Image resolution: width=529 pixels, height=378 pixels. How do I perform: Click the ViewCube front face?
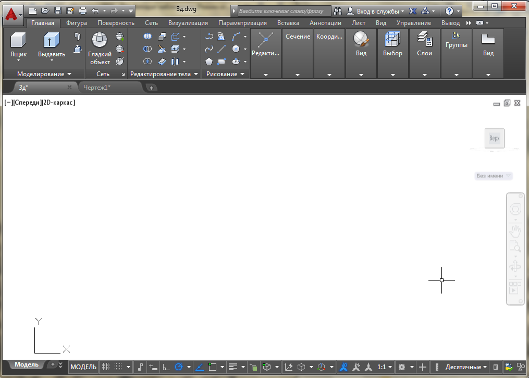495,138
